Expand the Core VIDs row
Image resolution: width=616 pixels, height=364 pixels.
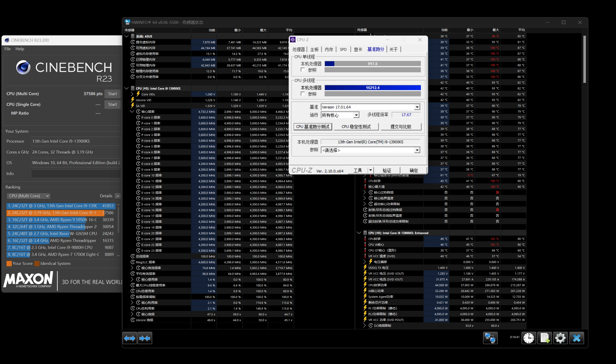(132, 94)
